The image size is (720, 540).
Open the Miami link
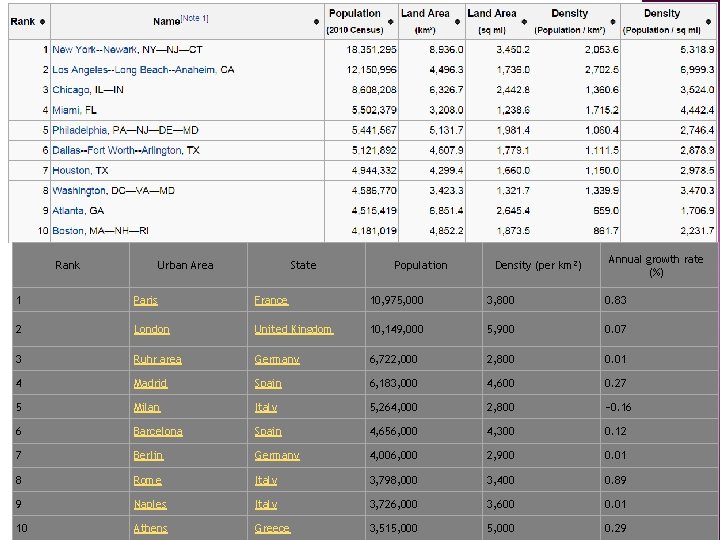[x=66, y=110]
